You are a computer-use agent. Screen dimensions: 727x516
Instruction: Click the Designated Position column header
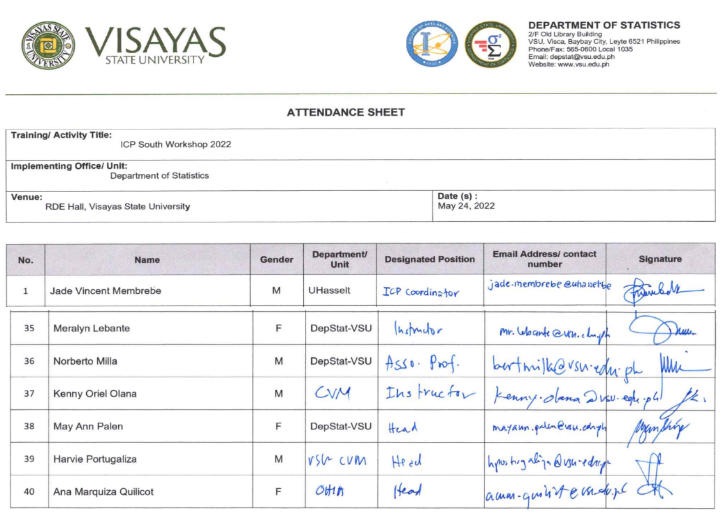pyautogui.click(x=429, y=260)
